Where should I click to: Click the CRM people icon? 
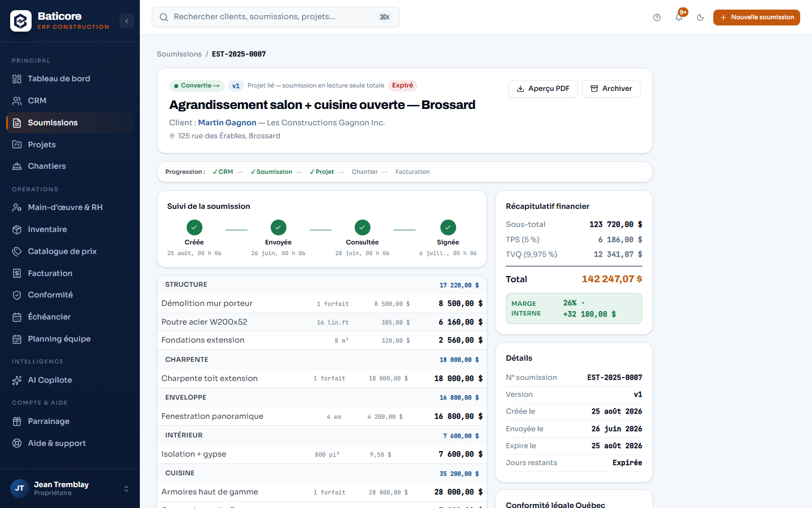(17, 100)
